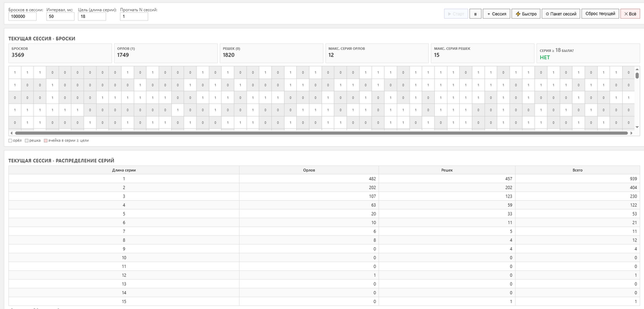The image size is (644, 309).
Task: Click the total cell 939 in row 1
Action: click(578, 179)
